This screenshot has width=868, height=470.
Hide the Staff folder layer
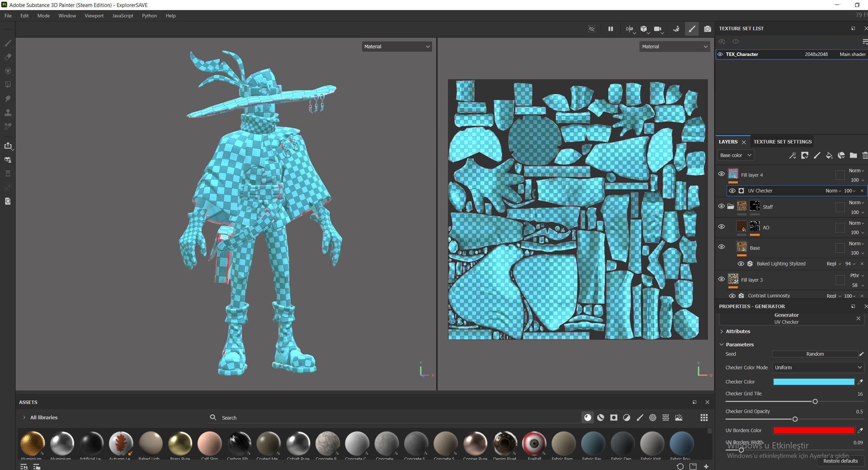[721, 206]
